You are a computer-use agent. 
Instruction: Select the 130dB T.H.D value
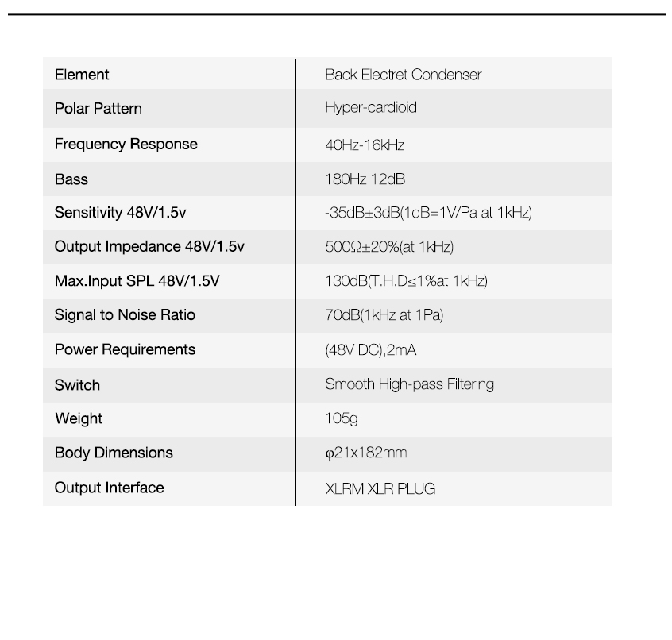[x=406, y=281]
